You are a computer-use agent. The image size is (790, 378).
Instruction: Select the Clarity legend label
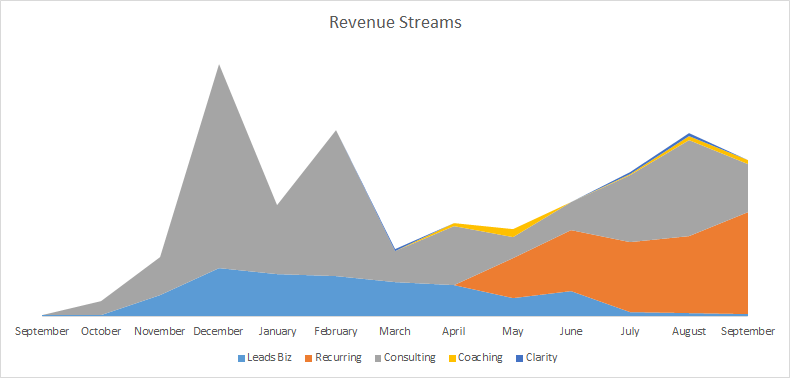(x=542, y=358)
